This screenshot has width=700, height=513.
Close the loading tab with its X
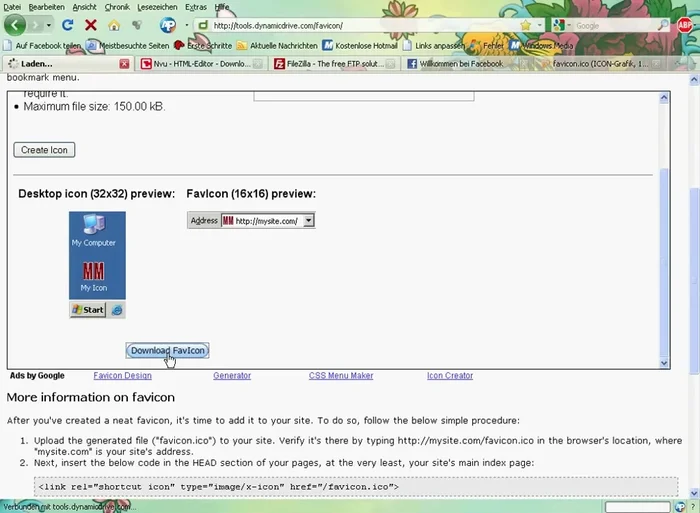[124, 64]
